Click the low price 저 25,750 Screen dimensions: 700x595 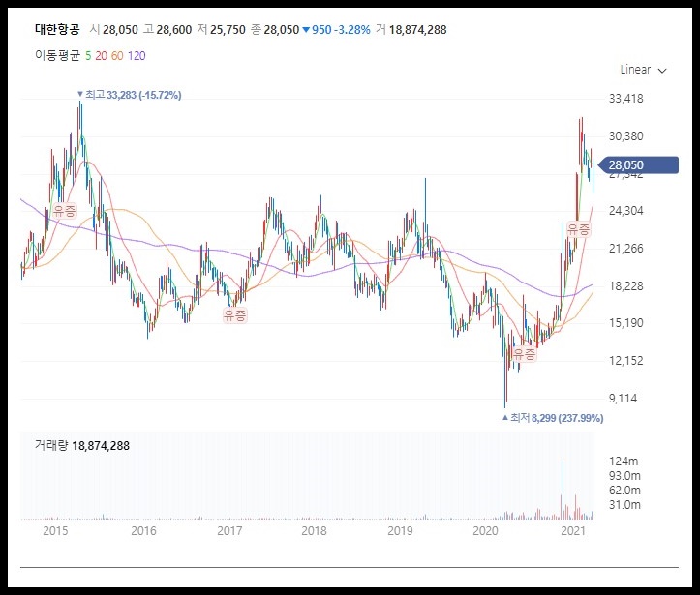[x=222, y=30]
